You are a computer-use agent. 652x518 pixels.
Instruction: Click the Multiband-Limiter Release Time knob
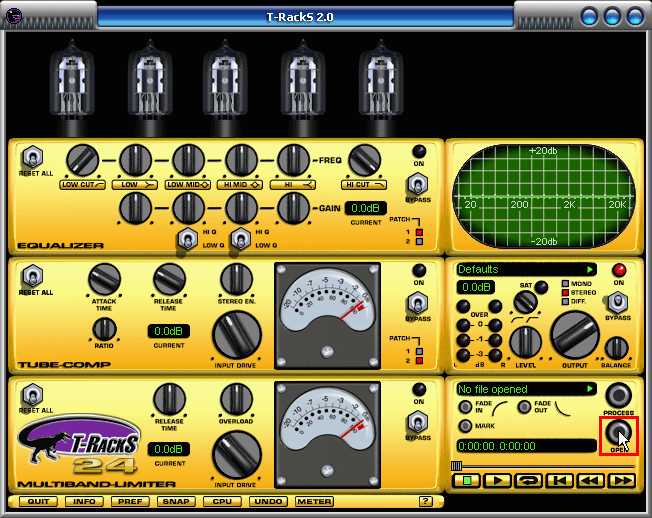pos(169,399)
